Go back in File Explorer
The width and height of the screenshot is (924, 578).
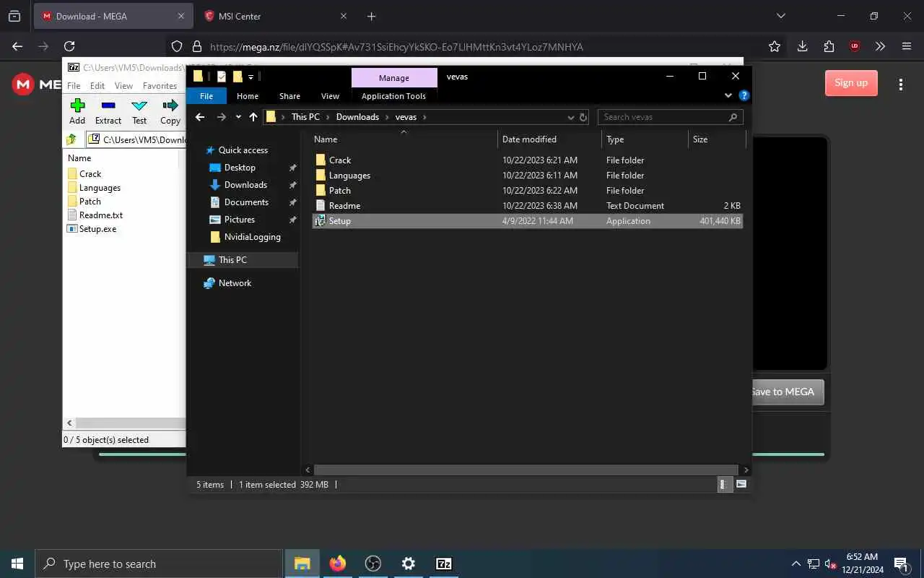[200, 117]
